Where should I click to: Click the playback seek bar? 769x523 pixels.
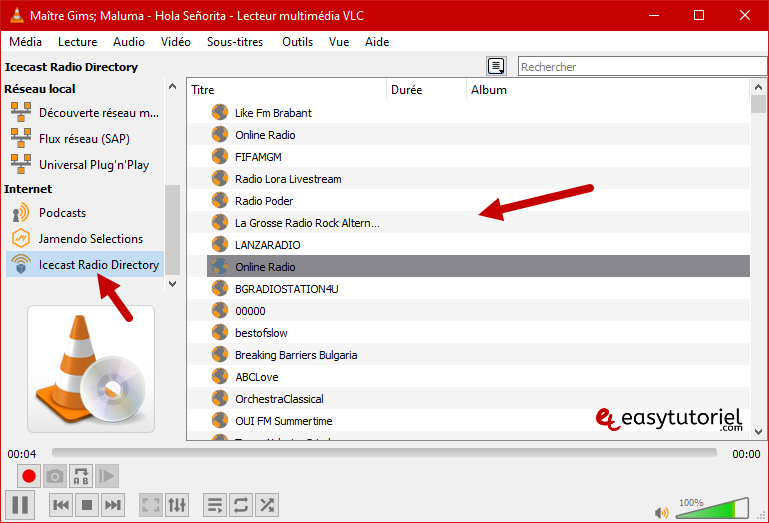(x=384, y=452)
